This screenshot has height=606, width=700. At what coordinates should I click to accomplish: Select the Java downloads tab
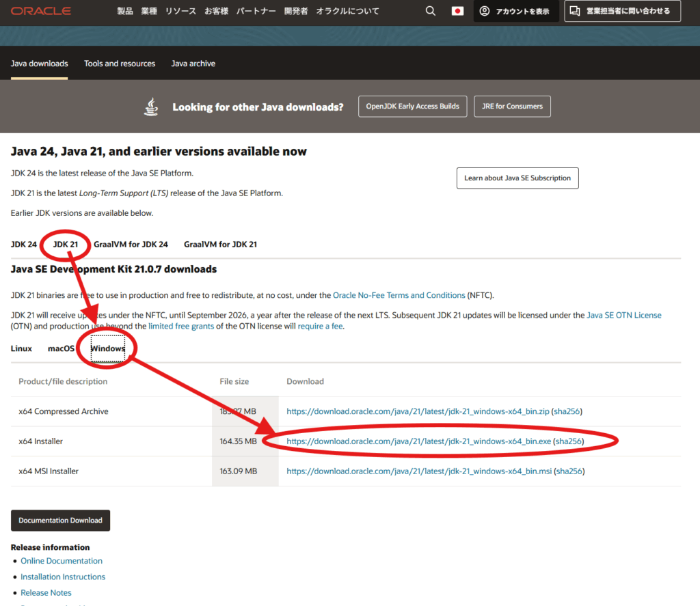[39, 64]
